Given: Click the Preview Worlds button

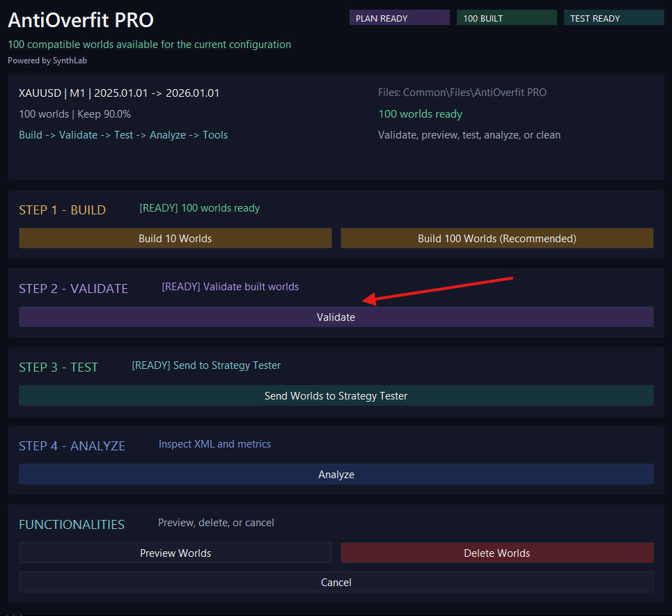Looking at the screenshot, I should (x=175, y=553).
